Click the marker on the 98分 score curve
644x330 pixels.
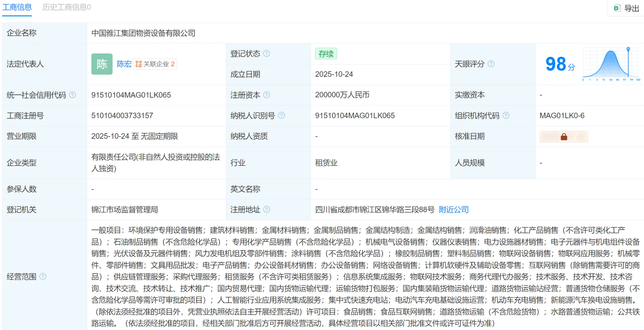[628, 49]
